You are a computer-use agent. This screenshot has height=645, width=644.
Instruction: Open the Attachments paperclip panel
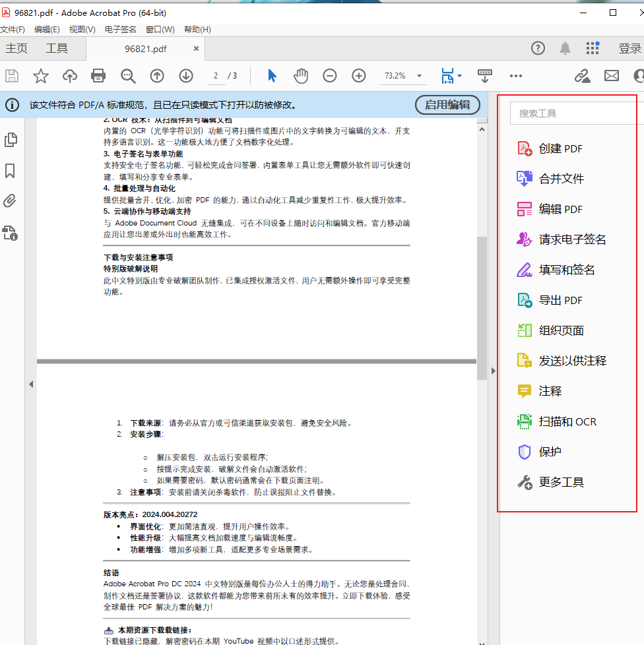[11, 201]
